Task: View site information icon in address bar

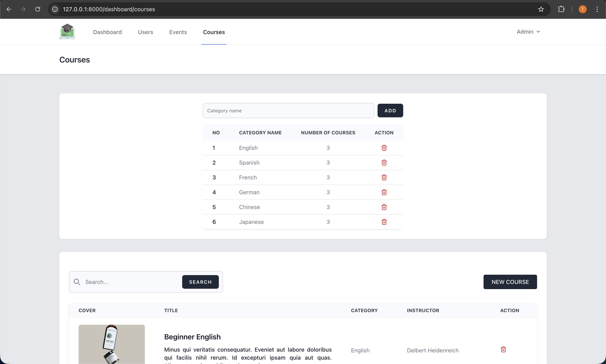Action: pos(55,9)
